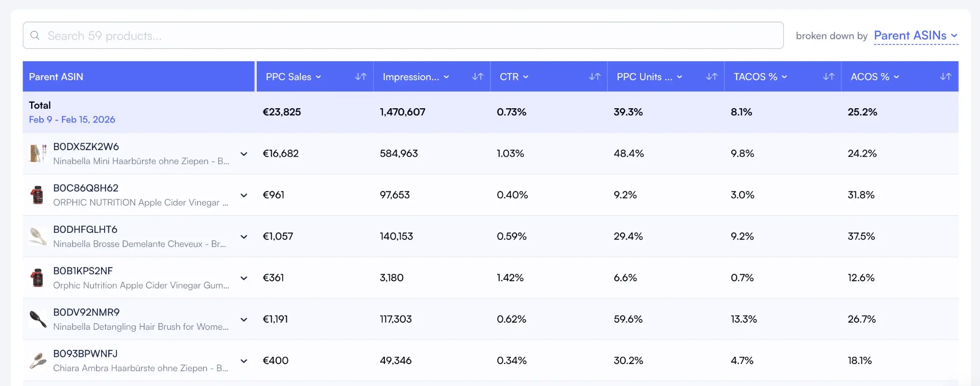
Task: Click the search magnifier icon
Action: [35, 35]
